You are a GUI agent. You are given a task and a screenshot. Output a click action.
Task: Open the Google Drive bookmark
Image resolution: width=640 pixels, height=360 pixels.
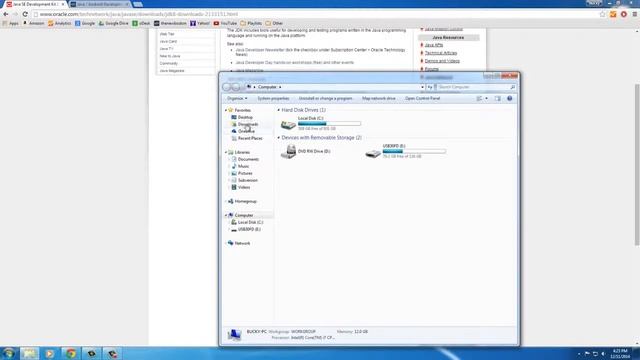pyautogui.click(x=113, y=23)
